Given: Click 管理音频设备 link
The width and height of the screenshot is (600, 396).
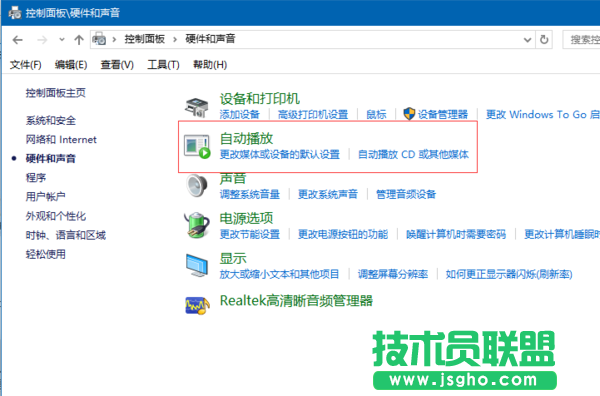Looking at the screenshot, I should tap(406, 194).
